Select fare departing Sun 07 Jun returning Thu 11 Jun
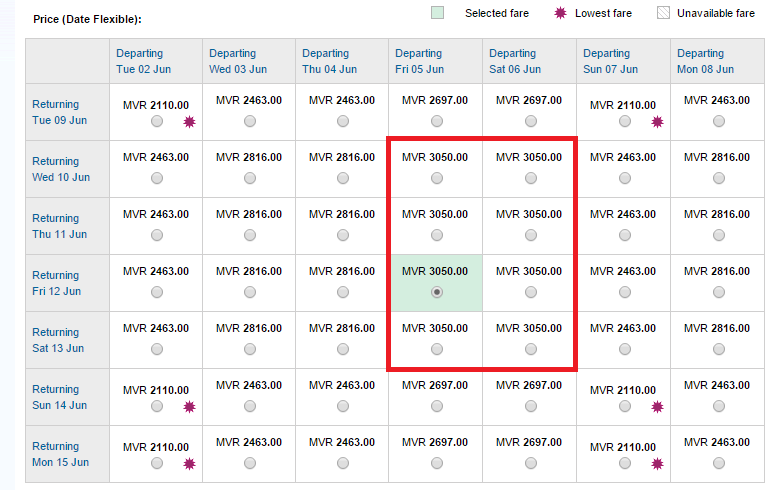This screenshot has width=775, height=490. (x=624, y=235)
